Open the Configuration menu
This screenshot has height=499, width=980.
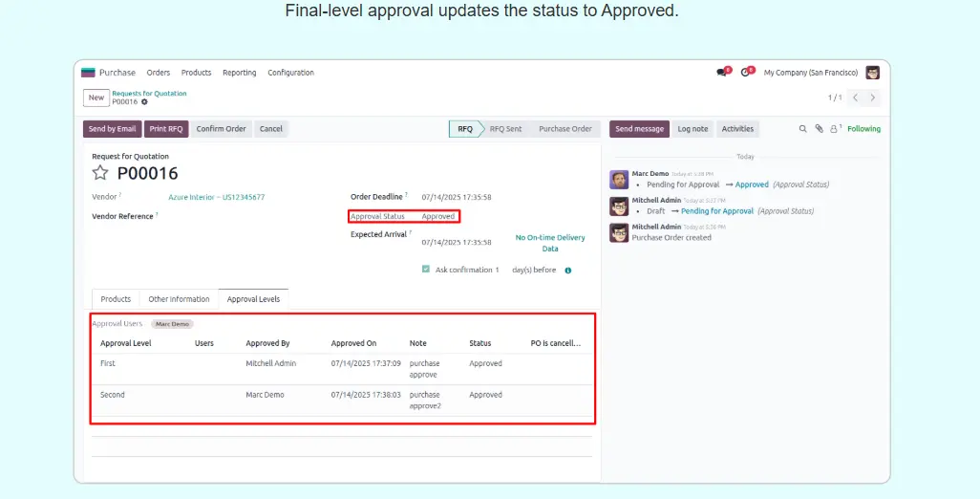click(290, 73)
